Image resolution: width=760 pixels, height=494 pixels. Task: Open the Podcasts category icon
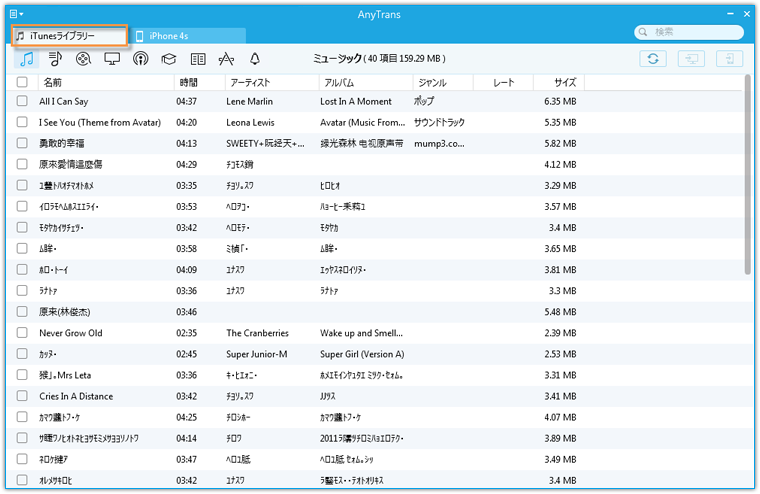click(x=141, y=59)
